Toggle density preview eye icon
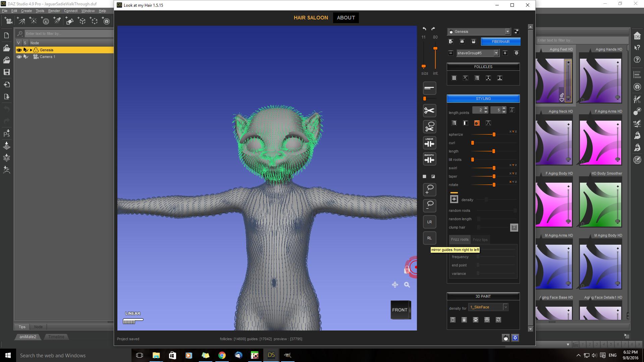The height and width of the screenshot is (362, 644). [454, 199]
